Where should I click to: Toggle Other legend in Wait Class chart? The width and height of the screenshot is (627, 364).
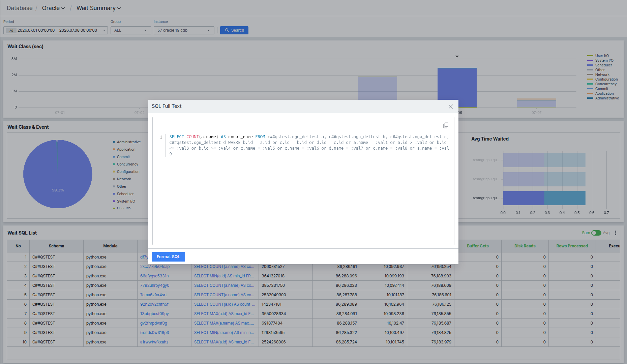point(596,70)
